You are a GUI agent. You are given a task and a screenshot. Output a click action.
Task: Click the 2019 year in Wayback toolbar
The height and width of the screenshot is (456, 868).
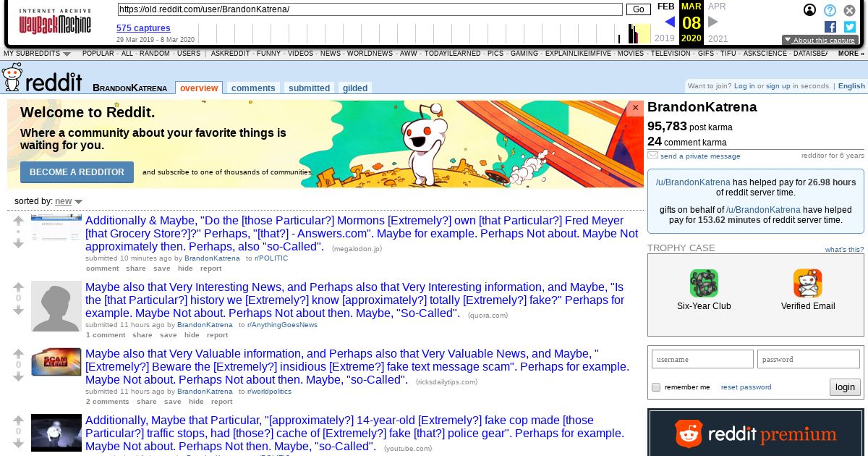click(664, 39)
